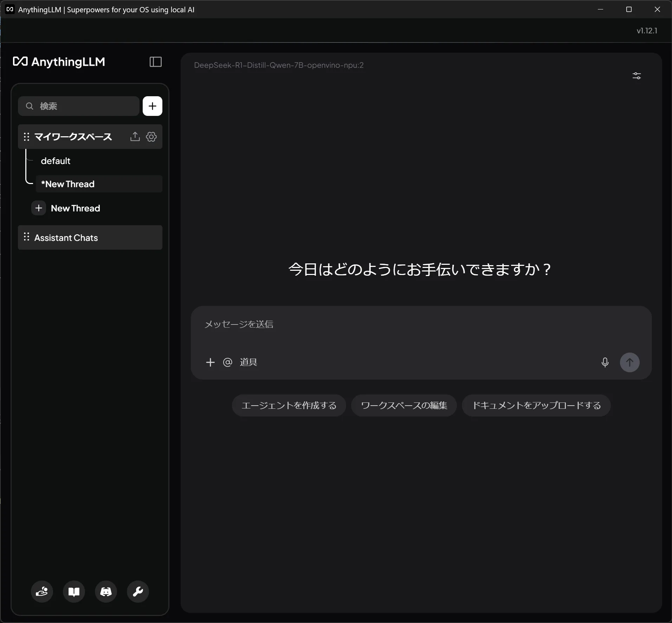
Task: Click the @ mention agent icon
Action: pos(228,362)
